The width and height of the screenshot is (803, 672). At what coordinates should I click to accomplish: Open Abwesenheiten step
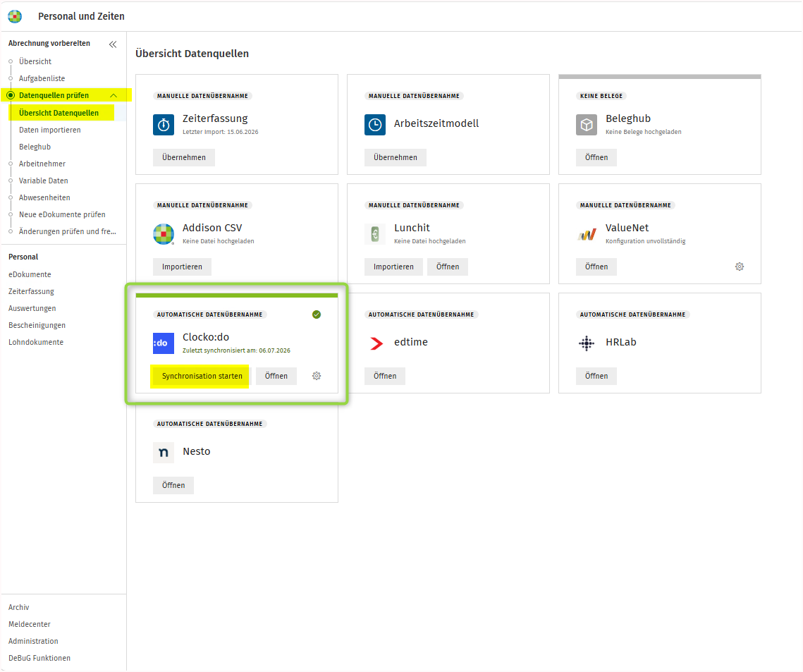point(44,197)
